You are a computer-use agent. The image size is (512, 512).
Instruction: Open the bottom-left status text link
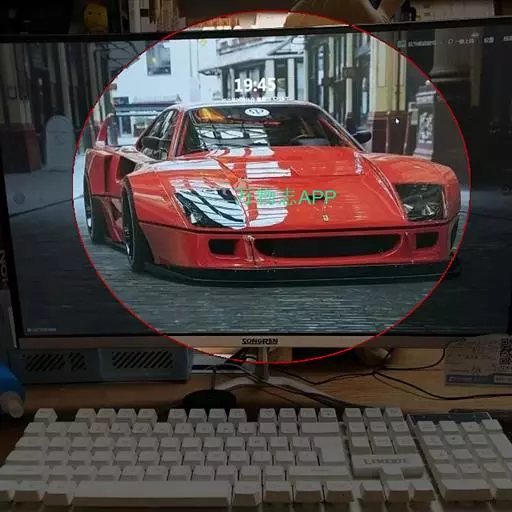[44, 330]
